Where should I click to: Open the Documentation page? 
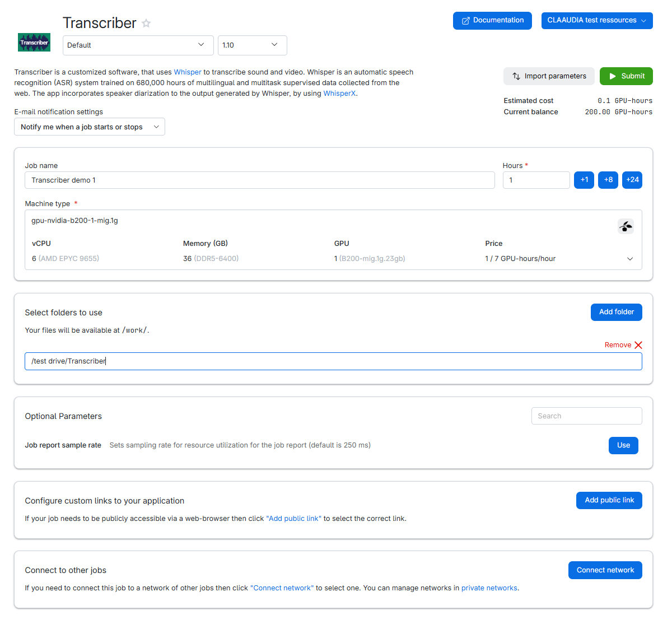[492, 20]
